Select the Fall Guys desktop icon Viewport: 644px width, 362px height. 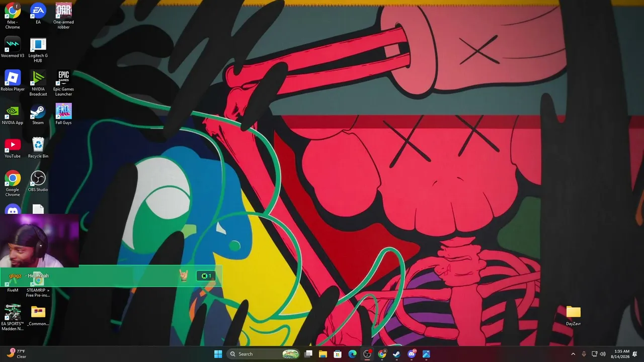click(x=63, y=114)
